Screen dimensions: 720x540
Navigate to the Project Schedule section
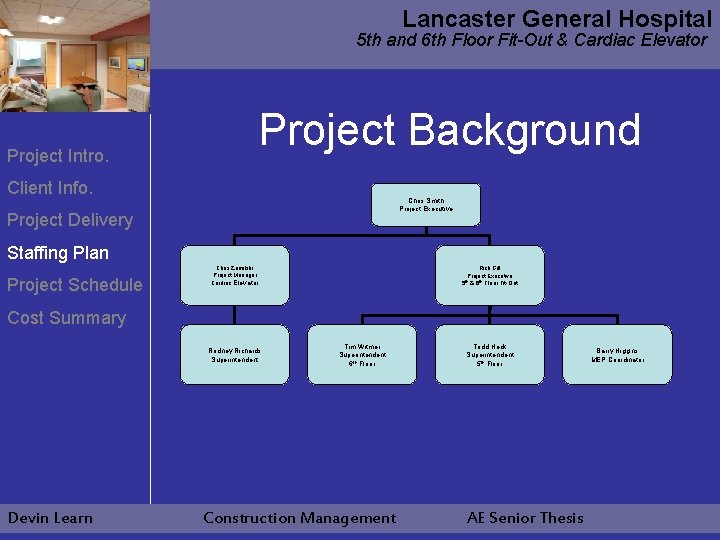[74, 285]
